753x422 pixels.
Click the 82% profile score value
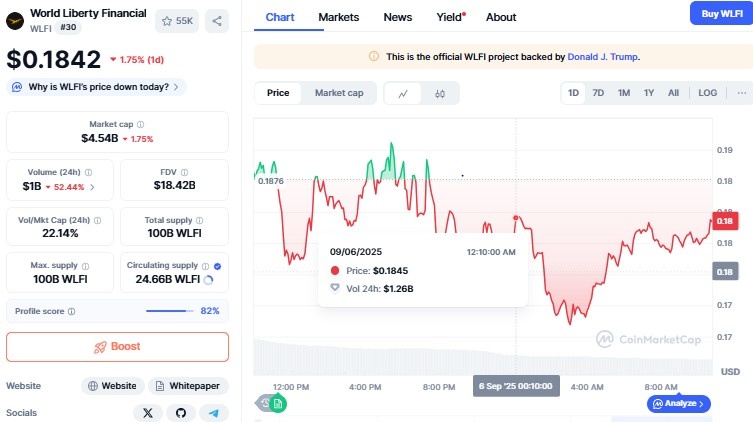point(210,311)
